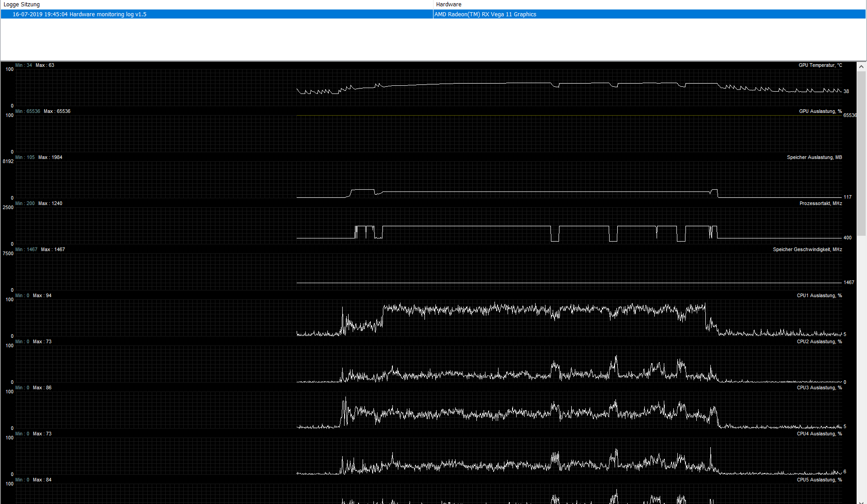Click the GPU Auslastung graph label
The image size is (867, 504).
[x=820, y=112]
